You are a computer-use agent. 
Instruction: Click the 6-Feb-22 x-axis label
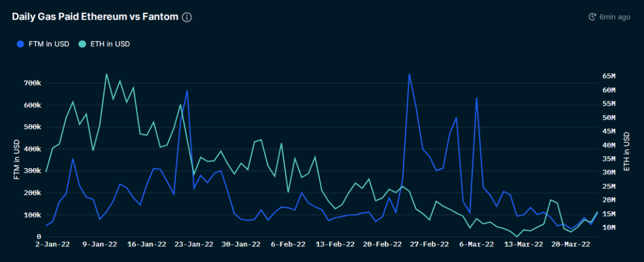coord(288,244)
